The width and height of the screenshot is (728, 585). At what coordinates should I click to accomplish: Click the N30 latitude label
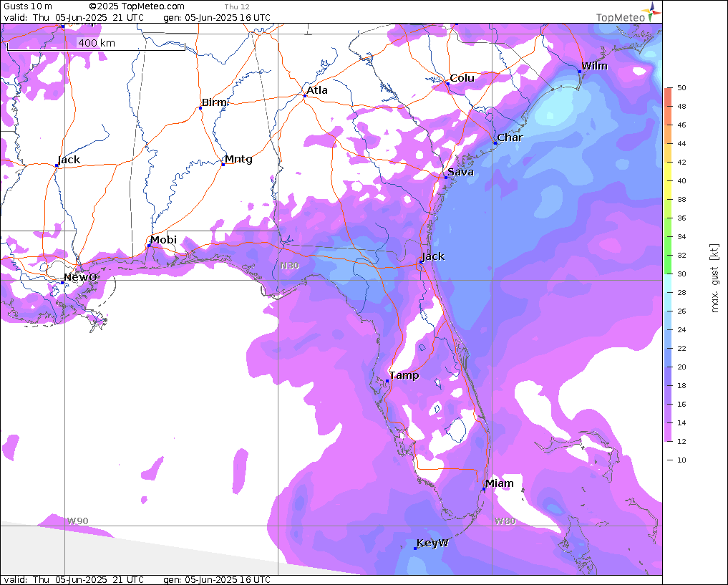(290, 266)
